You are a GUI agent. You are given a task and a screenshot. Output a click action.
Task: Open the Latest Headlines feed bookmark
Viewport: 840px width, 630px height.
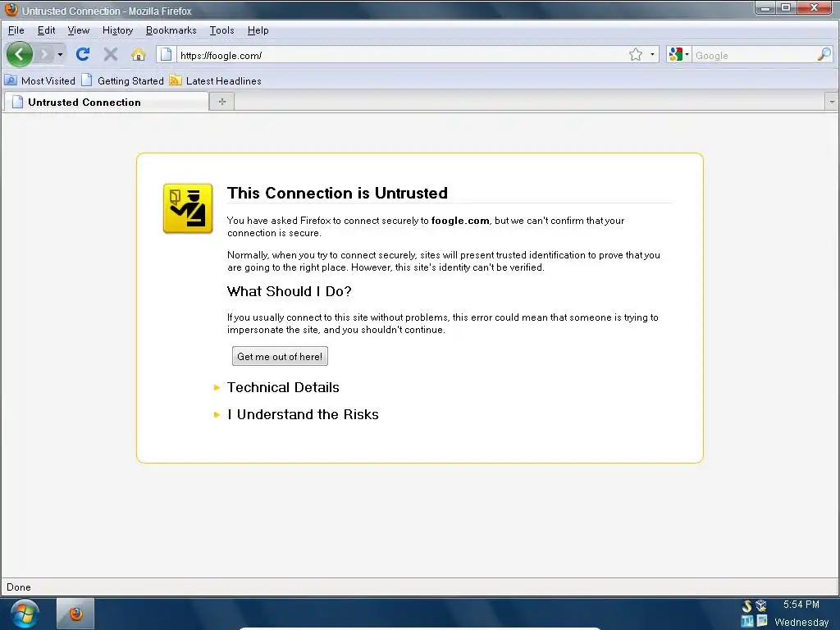pyautogui.click(x=216, y=81)
